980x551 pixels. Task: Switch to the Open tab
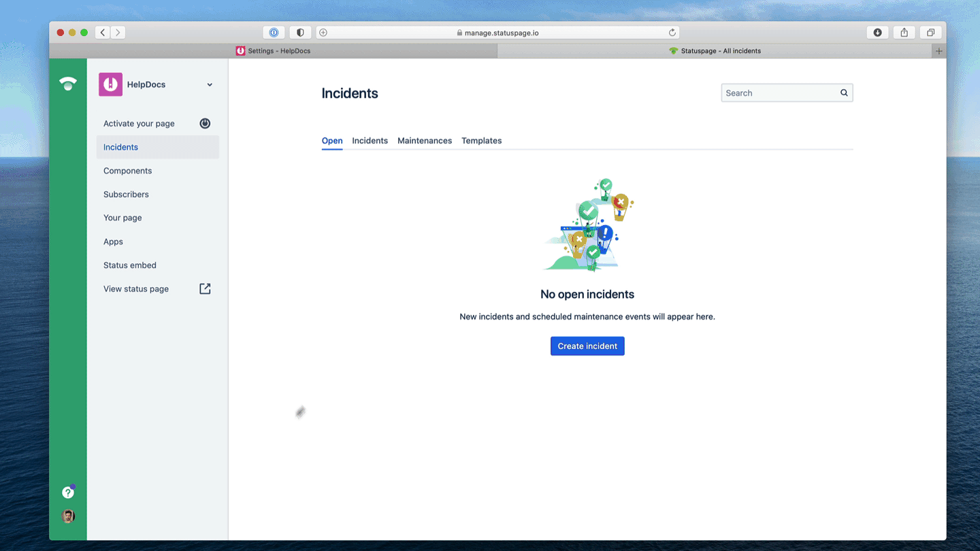[x=332, y=141]
